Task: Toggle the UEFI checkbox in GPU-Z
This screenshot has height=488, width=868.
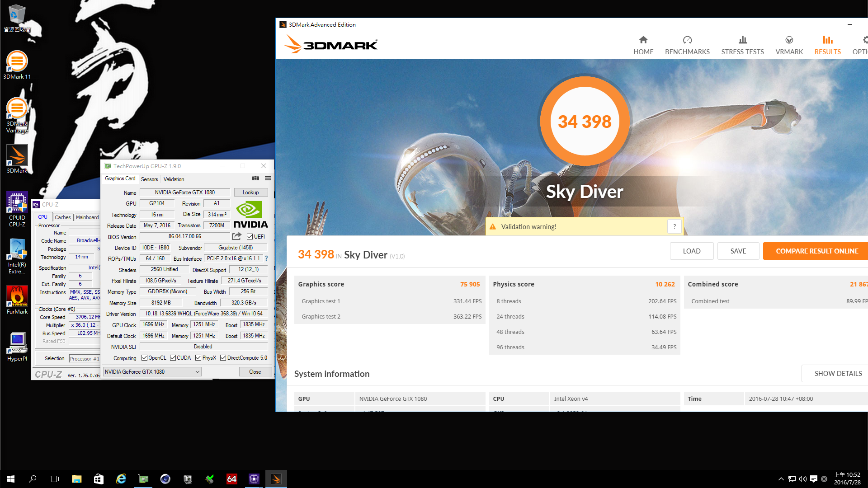Action: [x=250, y=237]
